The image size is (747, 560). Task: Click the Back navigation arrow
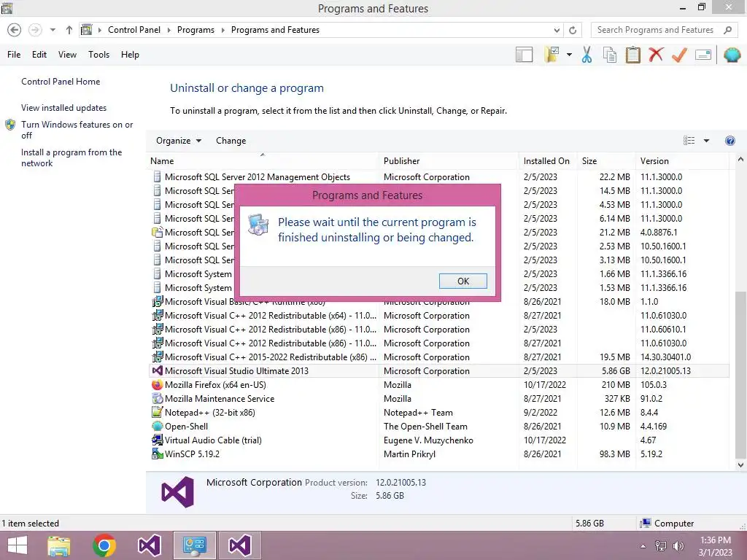point(15,30)
